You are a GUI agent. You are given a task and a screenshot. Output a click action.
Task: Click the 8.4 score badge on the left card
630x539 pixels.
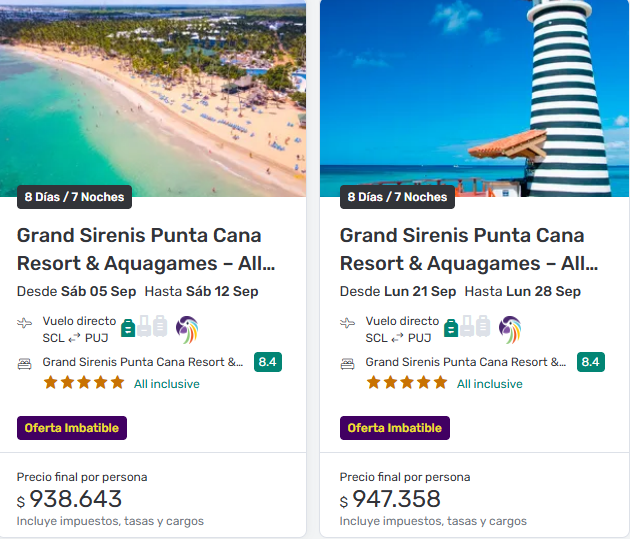point(268,362)
